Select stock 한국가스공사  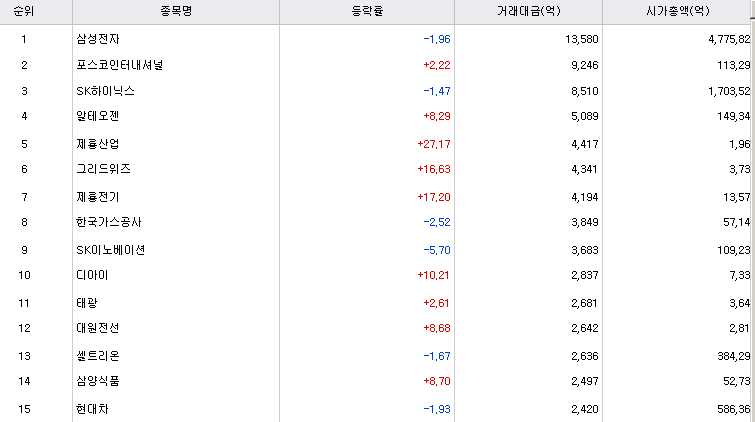coord(109,222)
